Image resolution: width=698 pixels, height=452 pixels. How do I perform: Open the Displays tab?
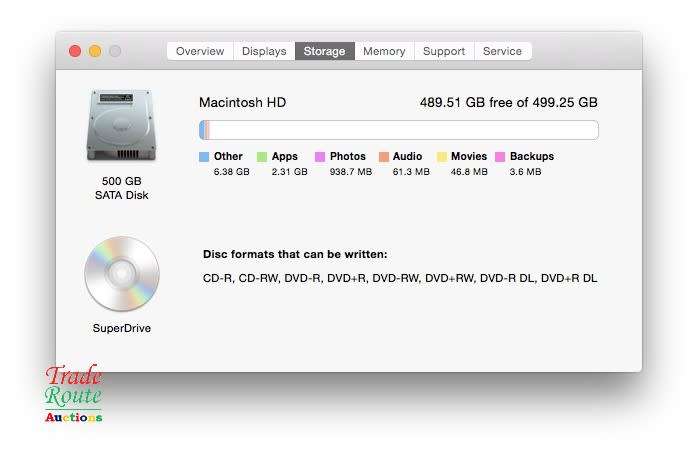point(264,51)
